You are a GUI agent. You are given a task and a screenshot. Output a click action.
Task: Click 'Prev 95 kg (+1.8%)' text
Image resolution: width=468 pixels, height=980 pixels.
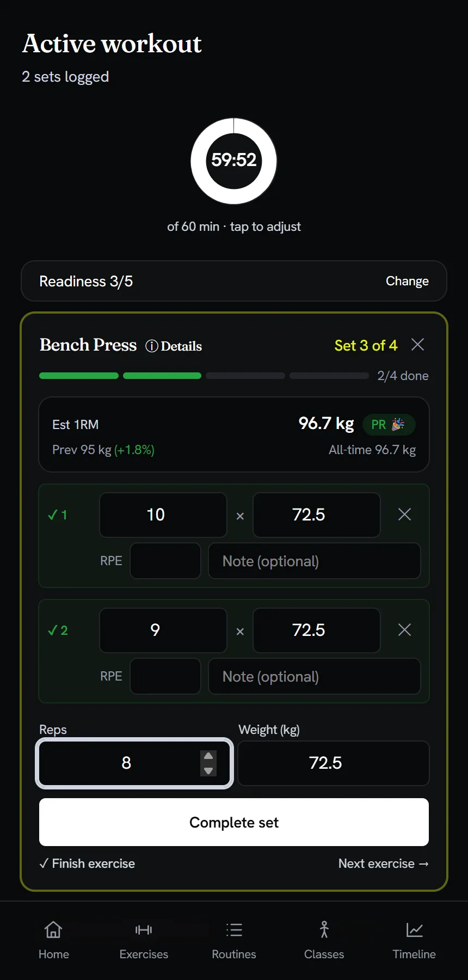coord(103,450)
